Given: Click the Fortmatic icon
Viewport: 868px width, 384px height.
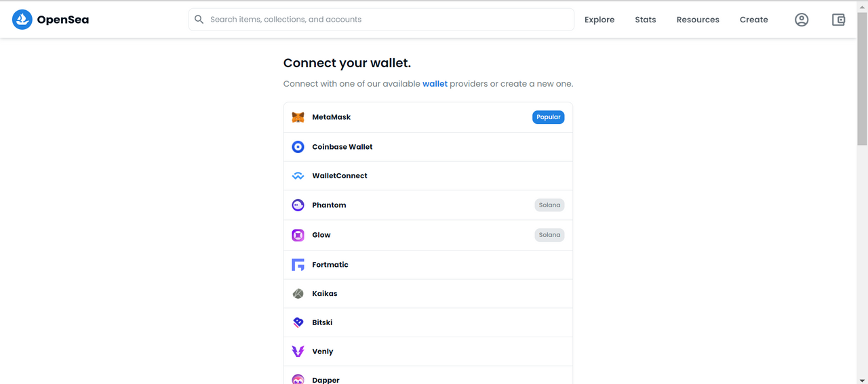Looking at the screenshot, I should click(x=298, y=265).
